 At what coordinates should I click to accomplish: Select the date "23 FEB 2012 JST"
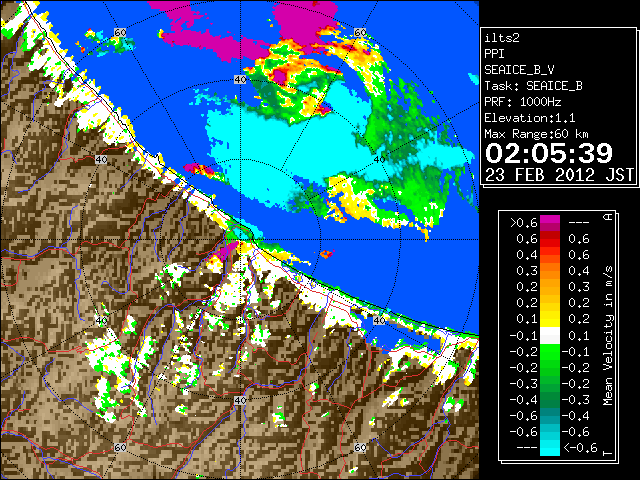(559, 175)
